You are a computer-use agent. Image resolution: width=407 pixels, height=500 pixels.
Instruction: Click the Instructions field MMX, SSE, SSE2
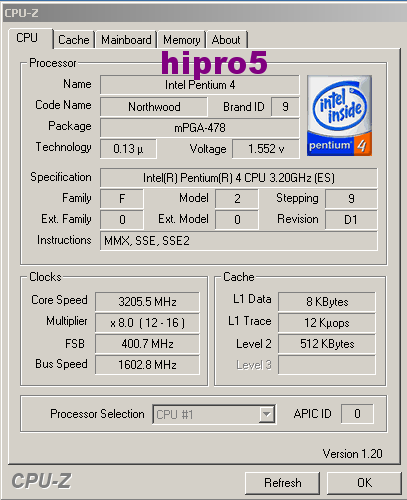[239, 241]
